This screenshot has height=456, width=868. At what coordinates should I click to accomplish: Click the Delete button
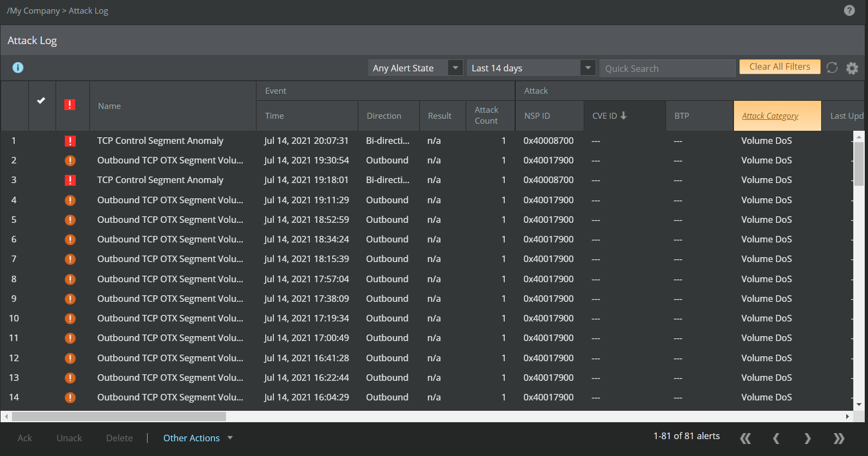(119, 438)
